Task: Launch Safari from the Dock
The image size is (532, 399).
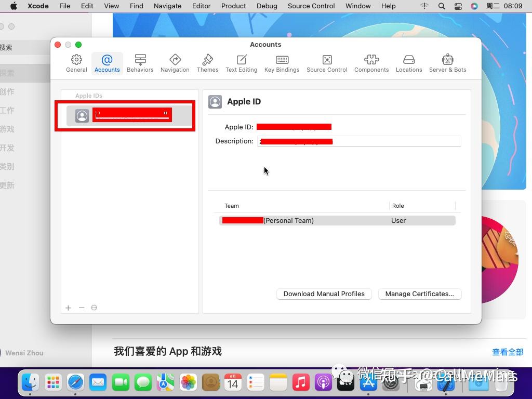Action: tap(75, 382)
